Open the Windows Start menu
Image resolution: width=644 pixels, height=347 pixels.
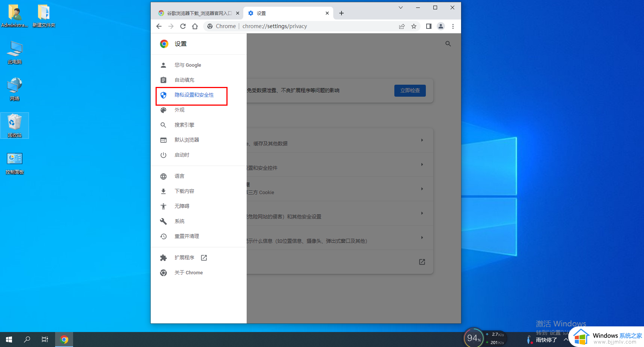pos(9,340)
